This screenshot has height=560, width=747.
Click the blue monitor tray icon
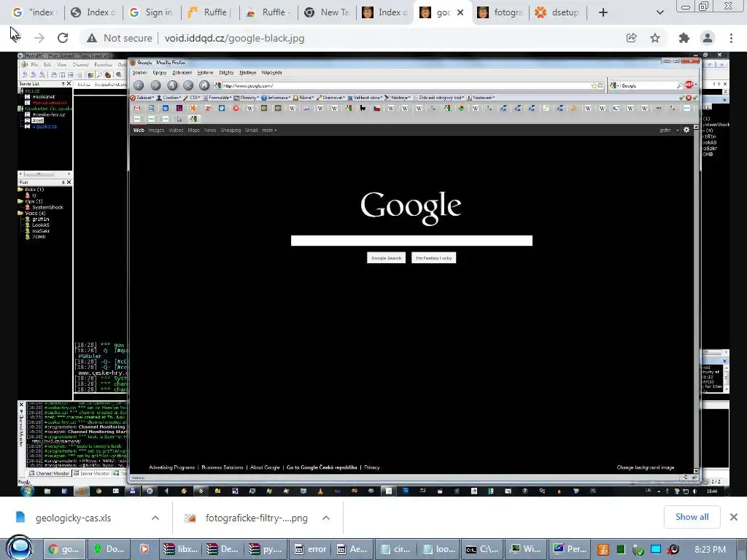click(x=656, y=550)
